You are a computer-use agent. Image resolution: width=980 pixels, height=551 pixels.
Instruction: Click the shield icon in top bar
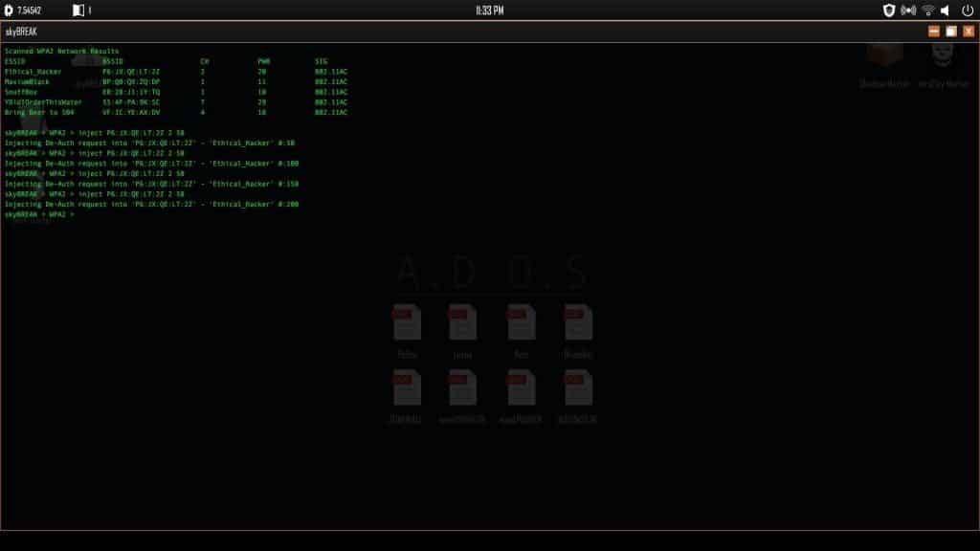pos(889,11)
